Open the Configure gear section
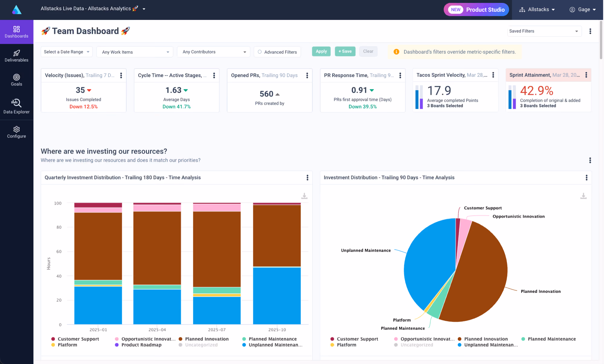 point(17,133)
